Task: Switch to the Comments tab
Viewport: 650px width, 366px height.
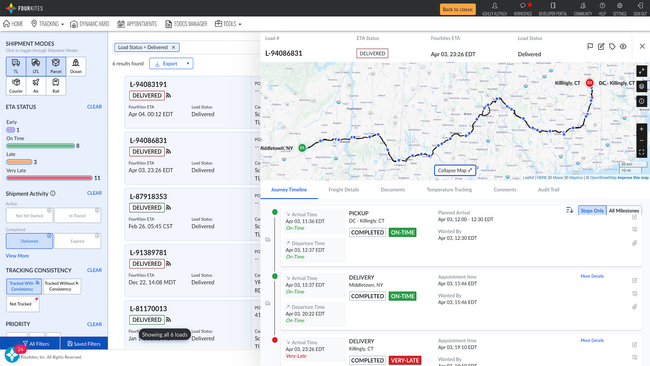Action: [x=504, y=189]
